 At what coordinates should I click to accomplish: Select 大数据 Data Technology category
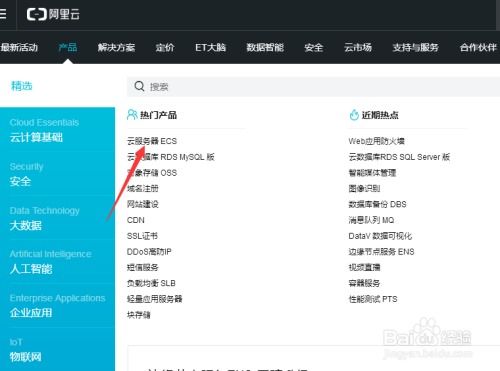coord(44,218)
